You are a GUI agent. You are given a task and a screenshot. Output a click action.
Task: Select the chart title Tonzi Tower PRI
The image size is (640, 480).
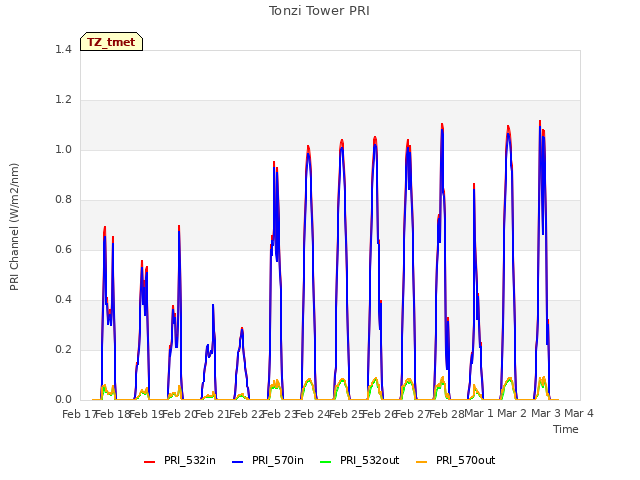(319, 11)
